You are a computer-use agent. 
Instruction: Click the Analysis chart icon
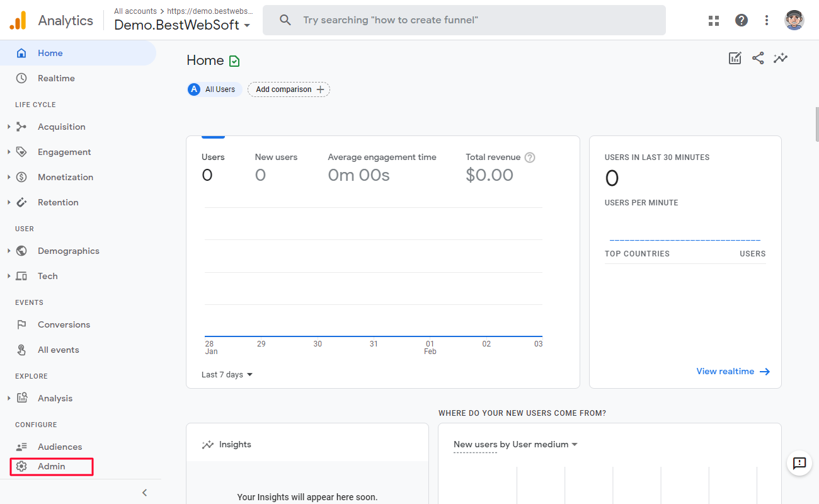click(x=21, y=398)
